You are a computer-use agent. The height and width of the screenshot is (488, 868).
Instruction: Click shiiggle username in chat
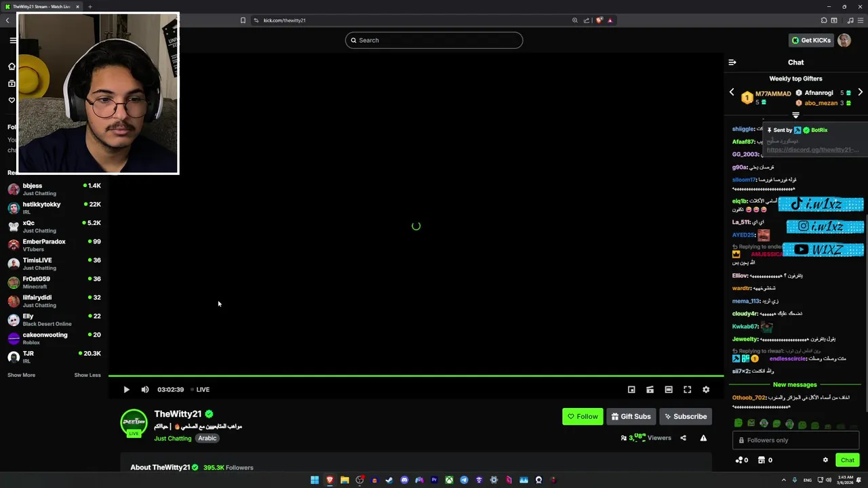pyautogui.click(x=743, y=129)
